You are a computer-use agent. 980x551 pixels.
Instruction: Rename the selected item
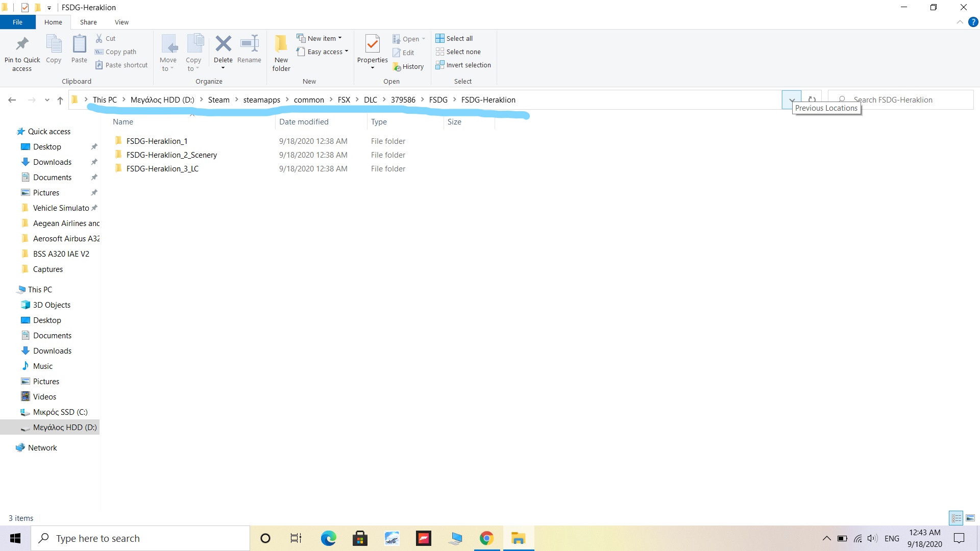pyautogui.click(x=249, y=49)
